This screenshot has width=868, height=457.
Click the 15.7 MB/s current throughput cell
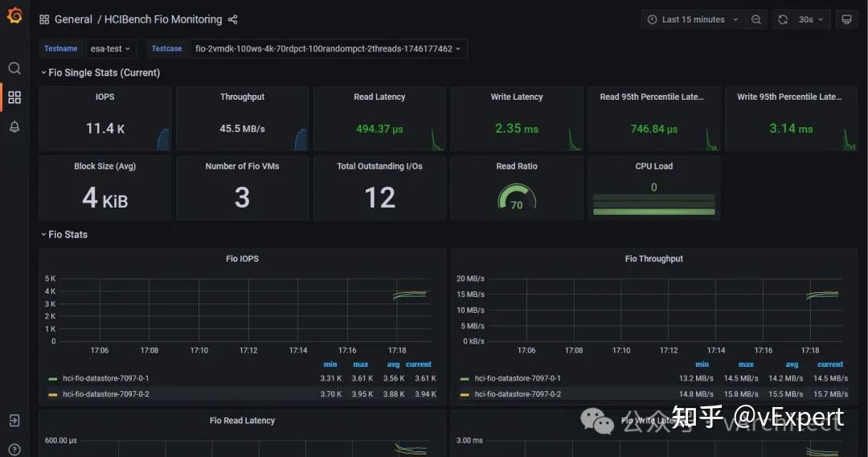point(830,394)
